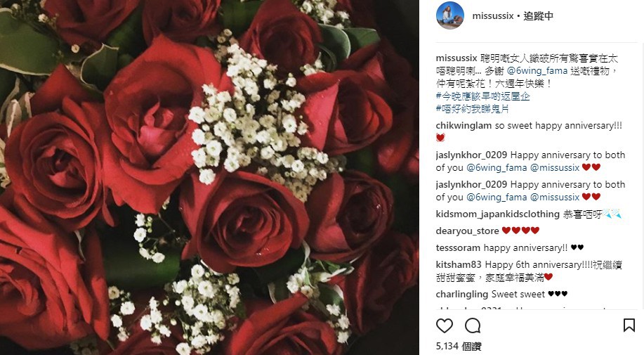The image size is (644, 355).
Task: Open tesssoram commenter profile
Action: pos(458,247)
